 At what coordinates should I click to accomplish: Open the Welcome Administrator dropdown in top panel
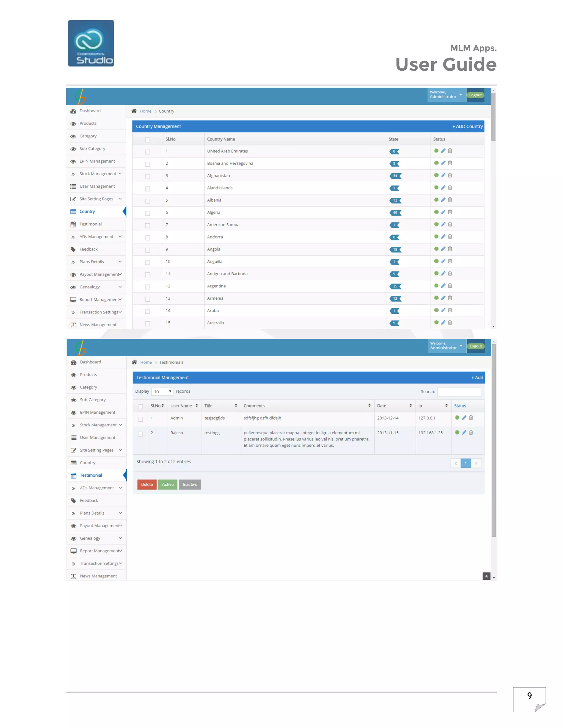tap(446, 95)
